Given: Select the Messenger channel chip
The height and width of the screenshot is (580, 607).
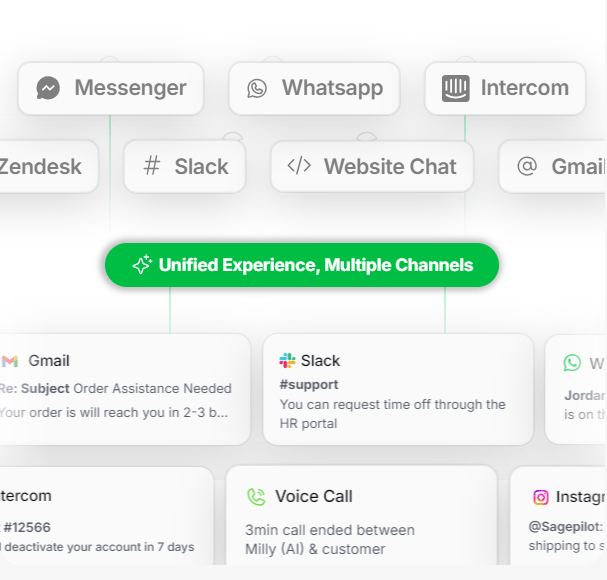Looking at the screenshot, I should click(111, 88).
